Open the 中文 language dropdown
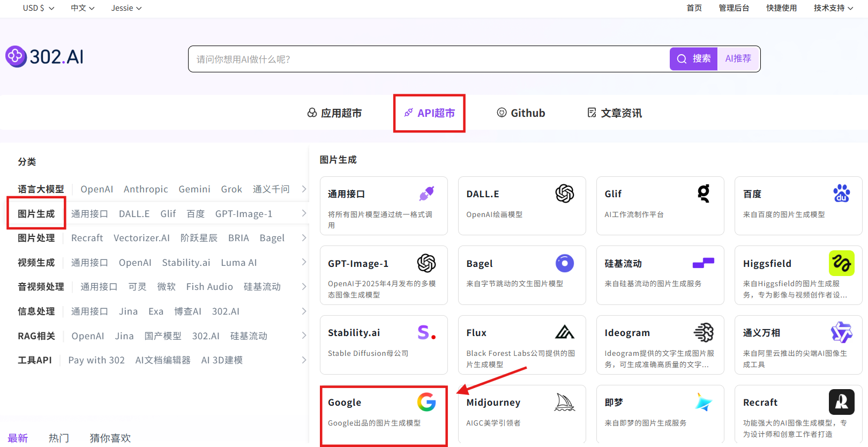Image resolution: width=868 pixels, height=447 pixels. tap(83, 8)
